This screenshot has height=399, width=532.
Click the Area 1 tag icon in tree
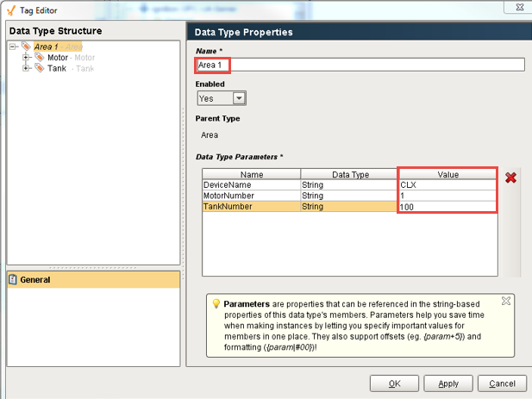point(27,47)
